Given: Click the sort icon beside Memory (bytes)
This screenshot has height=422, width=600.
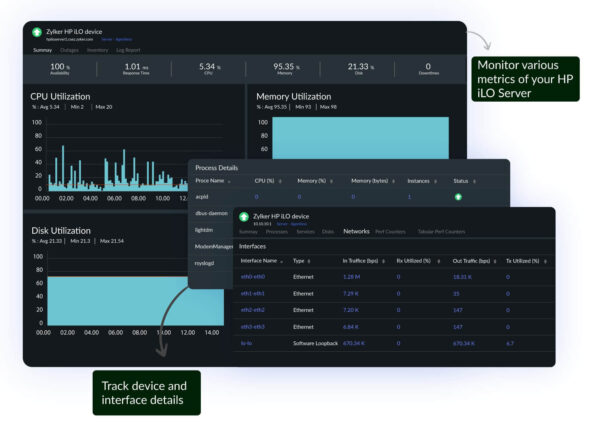Looking at the screenshot, I should point(393,181).
